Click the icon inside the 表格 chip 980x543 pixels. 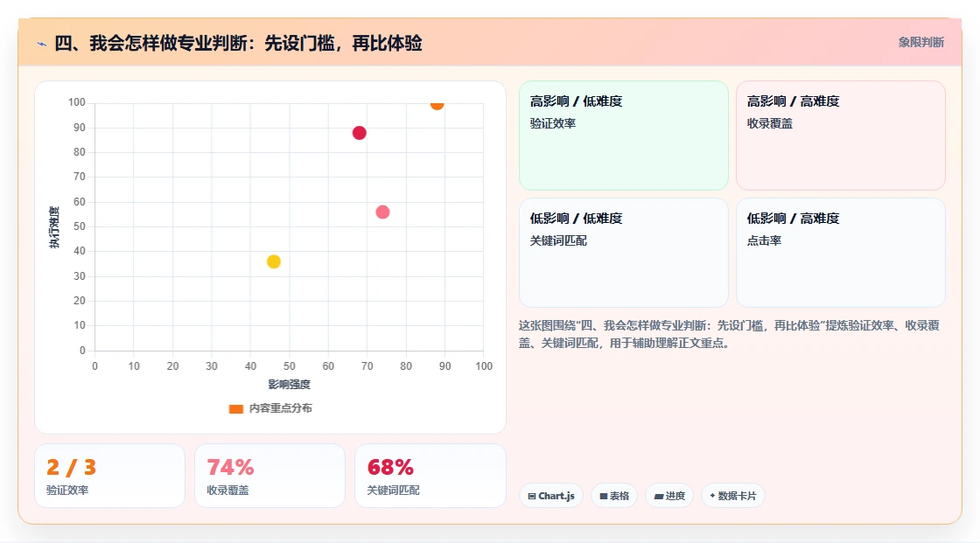pos(604,496)
